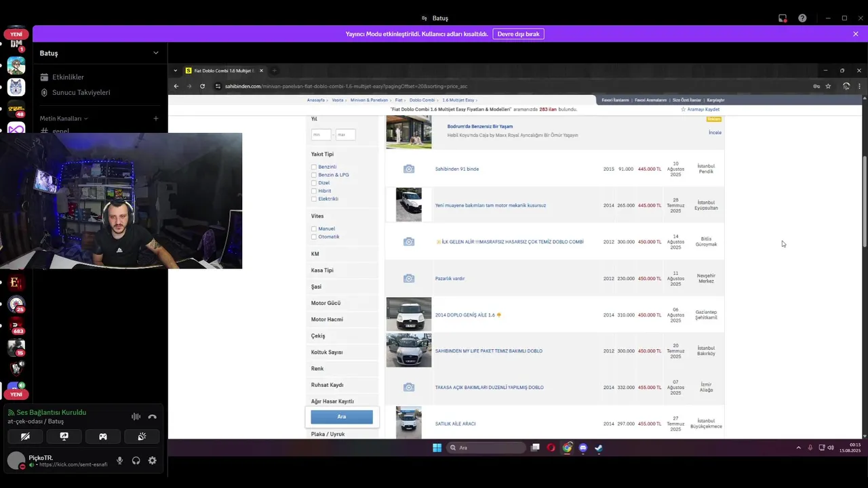Check the Elektrikli fuel filter
This screenshot has height=488, width=868.
(314, 199)
